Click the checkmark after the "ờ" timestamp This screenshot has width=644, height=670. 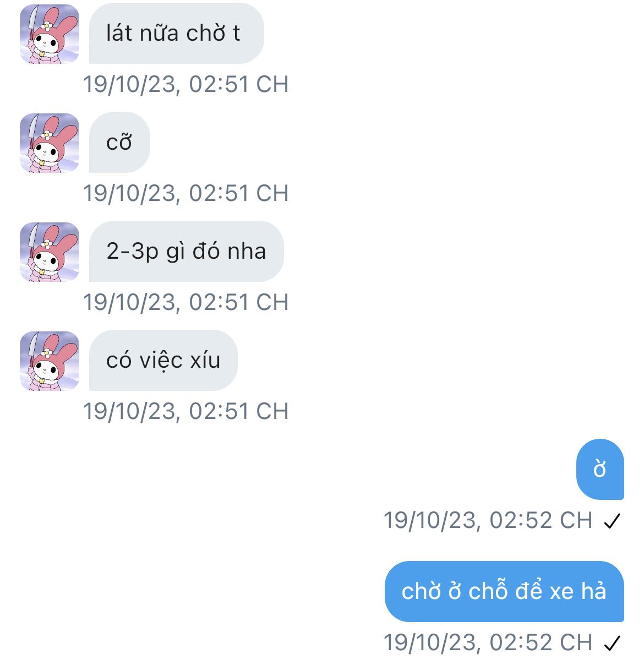point(612,521)
